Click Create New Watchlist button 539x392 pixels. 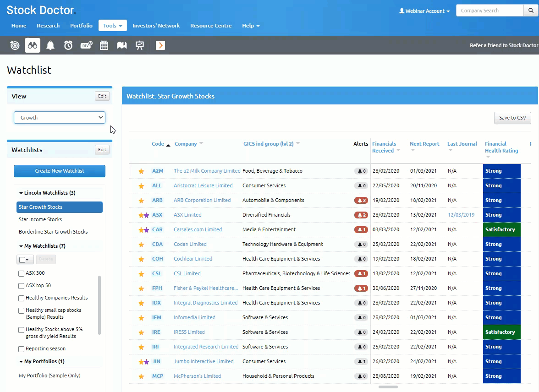pyautogui.click(x=60, y=171)
